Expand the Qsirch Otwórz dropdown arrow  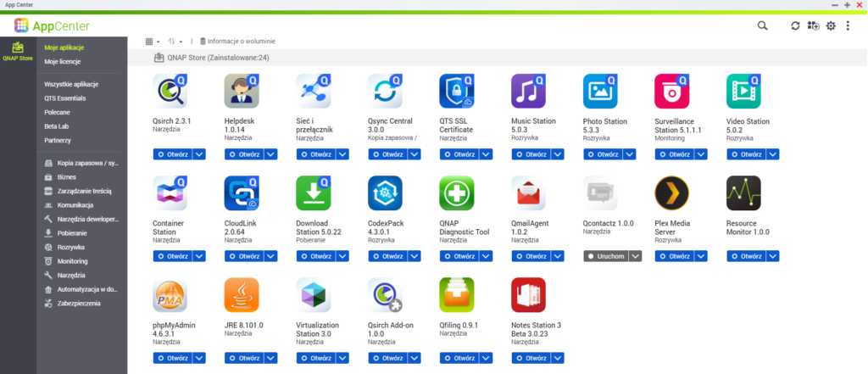pyautogui.click(x=199, y=154)
